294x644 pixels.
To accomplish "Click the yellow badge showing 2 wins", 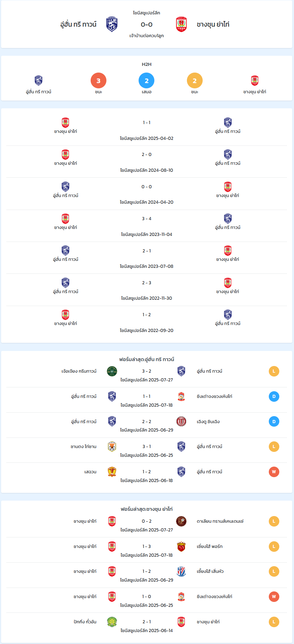I will (195, 81).
